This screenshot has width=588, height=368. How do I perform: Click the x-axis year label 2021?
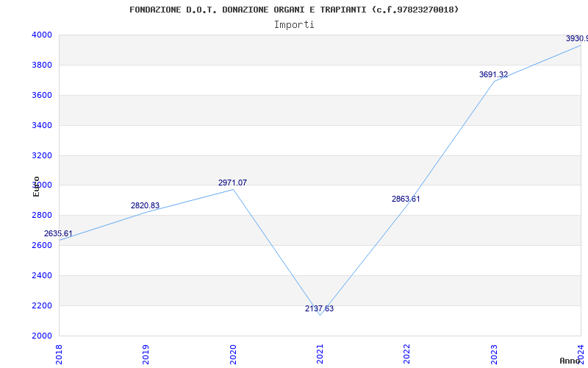point(320,355)
